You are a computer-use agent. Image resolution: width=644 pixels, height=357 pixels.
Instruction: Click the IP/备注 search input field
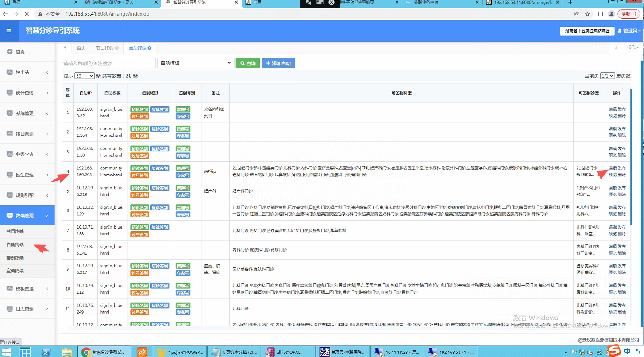(108, 63)
